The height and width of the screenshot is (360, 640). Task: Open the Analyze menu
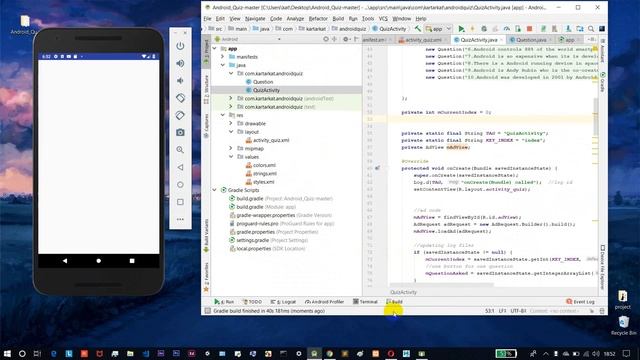pyautogui.click(x=295, y=19)
